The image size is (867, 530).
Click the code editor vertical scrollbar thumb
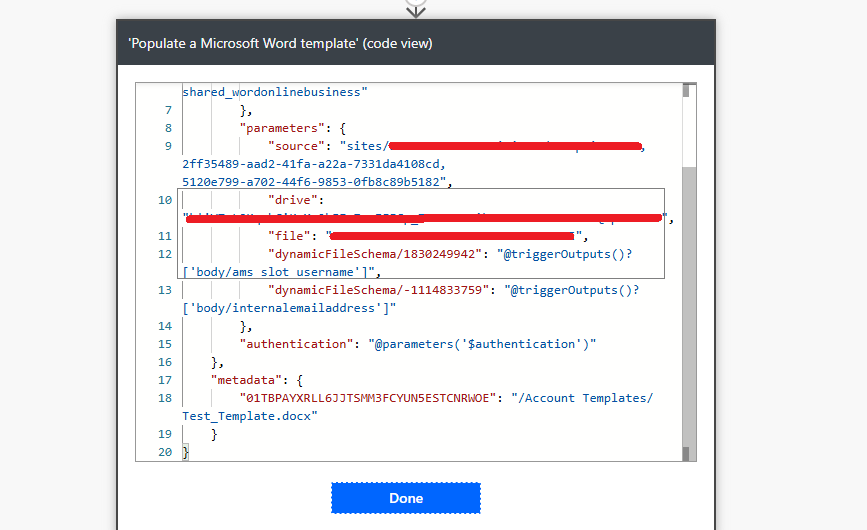(x=689, y=307)
